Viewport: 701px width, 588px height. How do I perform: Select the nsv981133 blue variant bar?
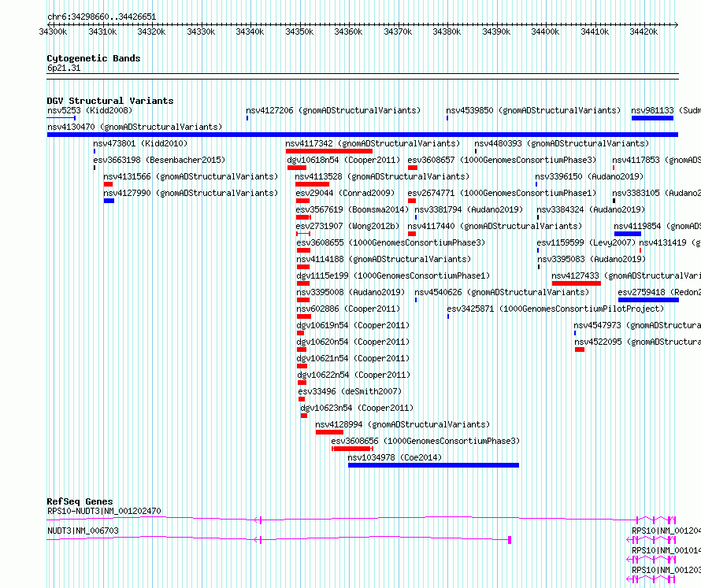point(652,118)
